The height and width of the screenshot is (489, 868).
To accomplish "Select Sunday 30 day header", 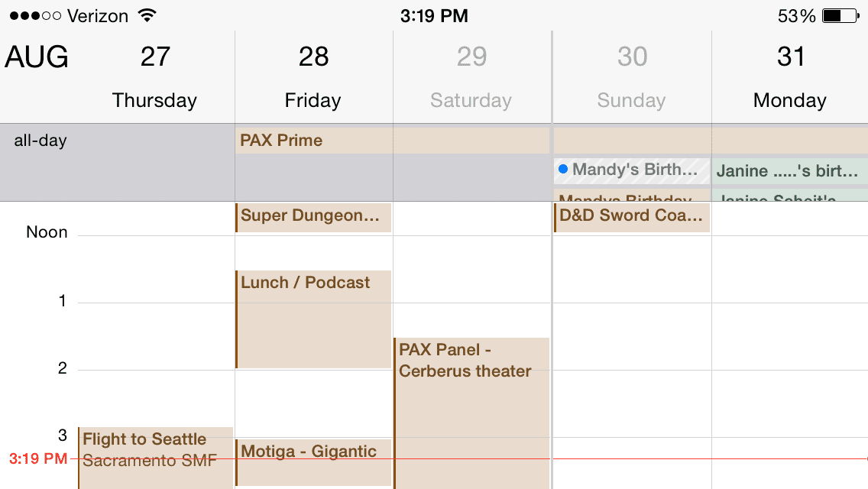I will pyautogui.click(x=632, y=77).
